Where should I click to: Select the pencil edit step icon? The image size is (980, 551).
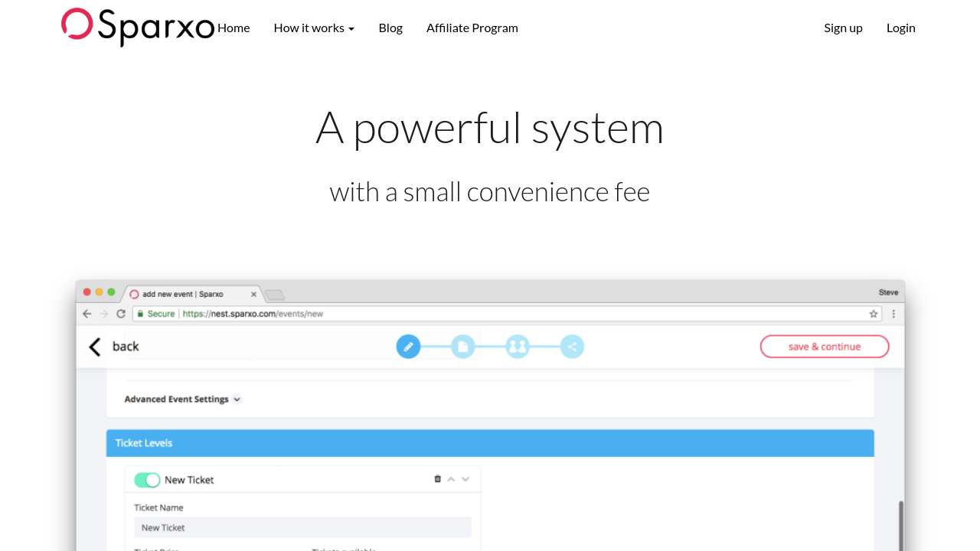click(x=408, y=347)
